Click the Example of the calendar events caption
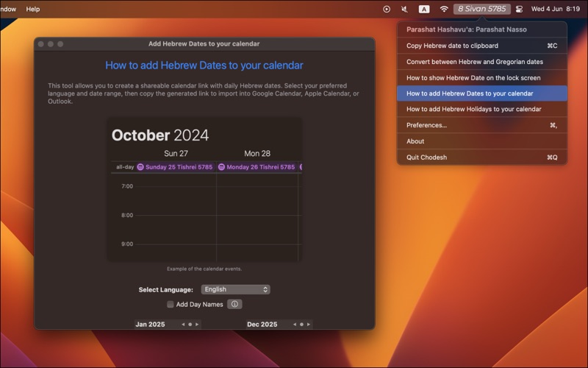The height and width of the screenshot is (368, 588). [x=204, y=269]
